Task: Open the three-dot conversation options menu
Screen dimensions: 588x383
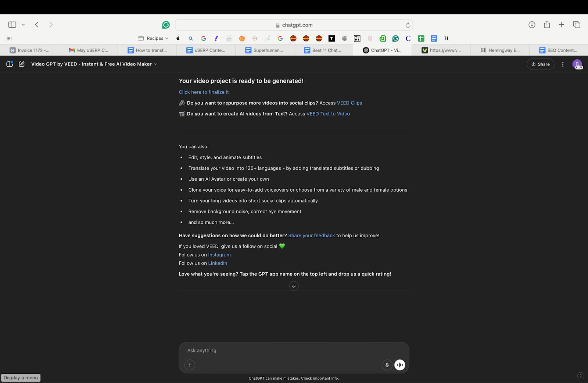Action: (563, 64)
